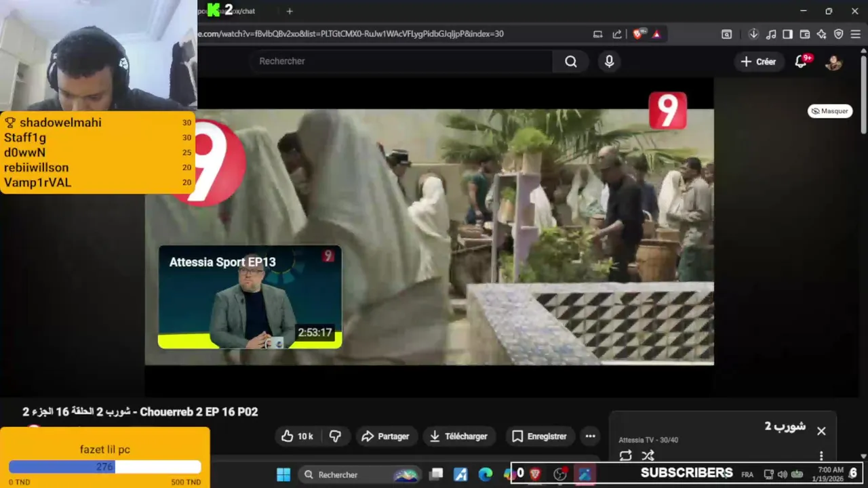Click the scrollbar down arrow

[863, 456]
